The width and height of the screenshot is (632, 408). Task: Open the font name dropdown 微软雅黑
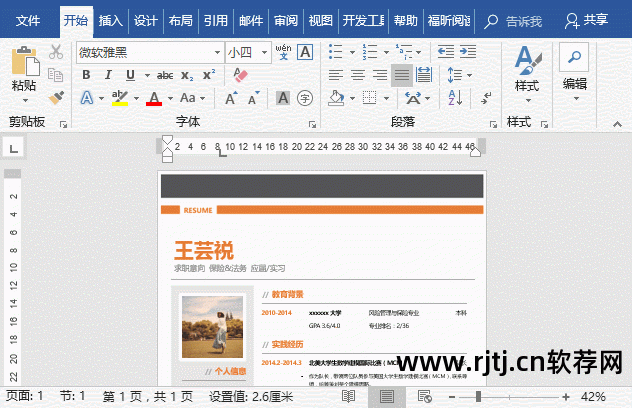point(217,52)
